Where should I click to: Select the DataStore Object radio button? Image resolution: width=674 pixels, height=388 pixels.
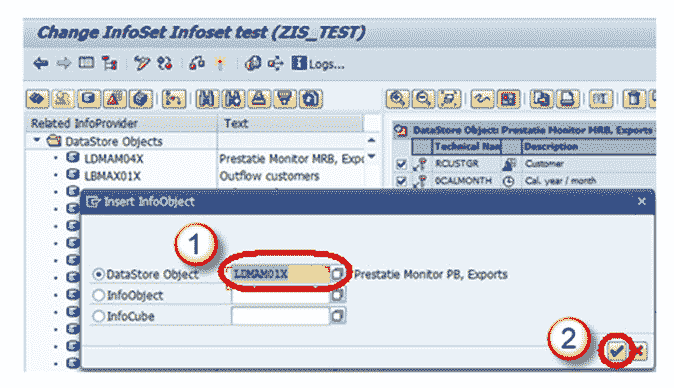[x=98, y=274]
